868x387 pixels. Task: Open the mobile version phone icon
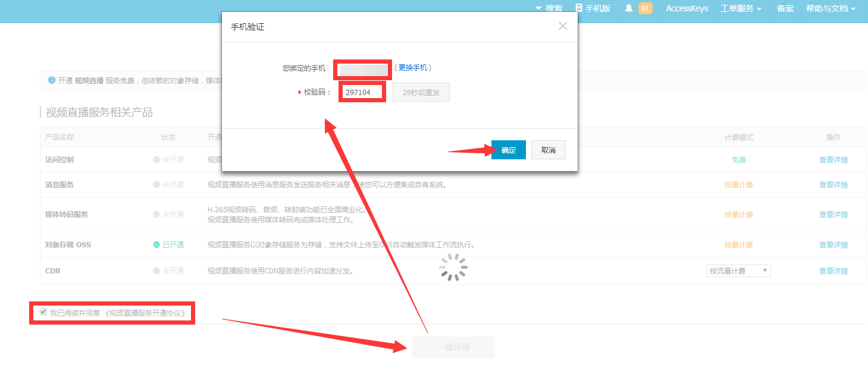click(x=579, y=8)
